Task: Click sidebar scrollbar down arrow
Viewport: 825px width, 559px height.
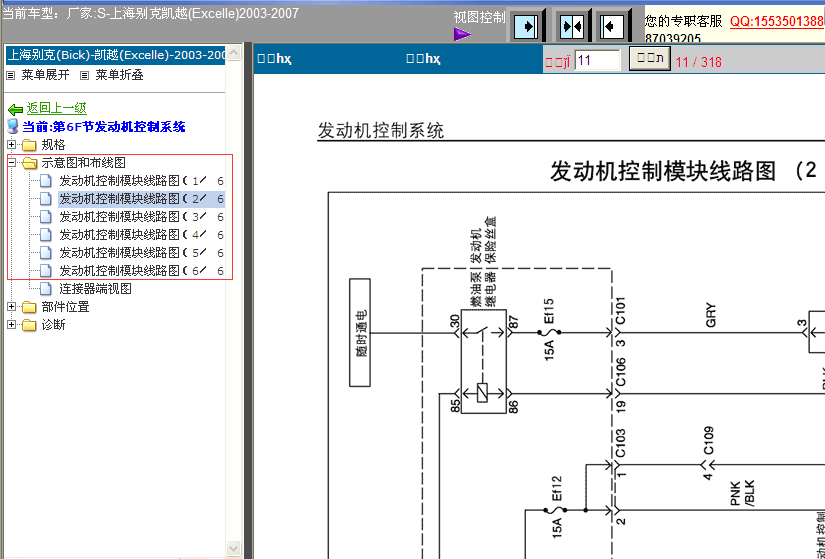Action: click(233, 548)
